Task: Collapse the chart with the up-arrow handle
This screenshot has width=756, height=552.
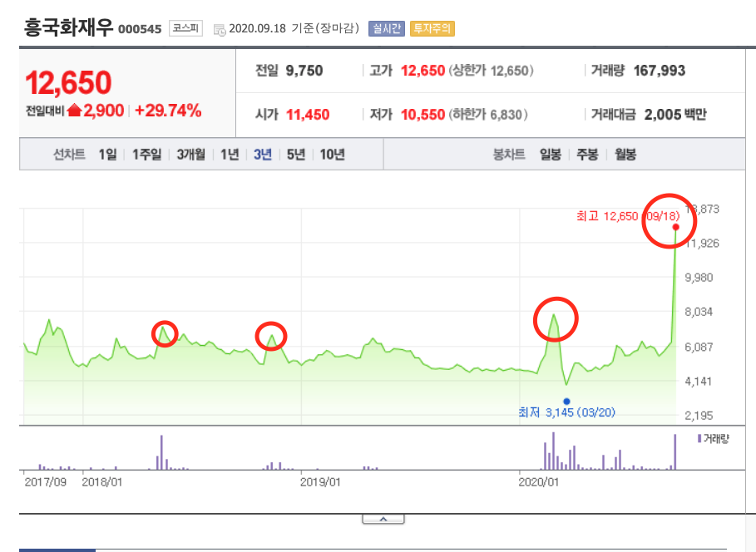Action: click(x=383, y=520)
